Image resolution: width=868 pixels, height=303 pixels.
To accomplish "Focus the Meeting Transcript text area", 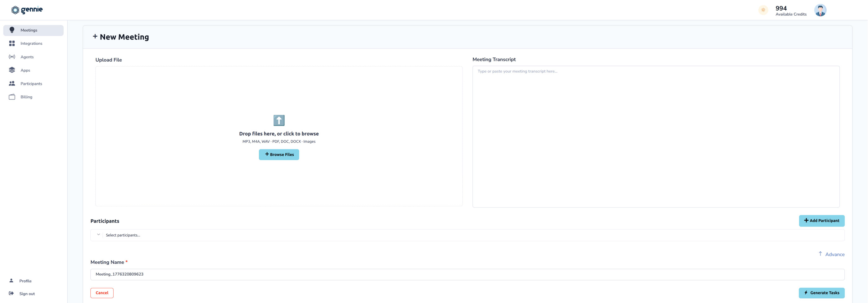I will pos(656,137).
